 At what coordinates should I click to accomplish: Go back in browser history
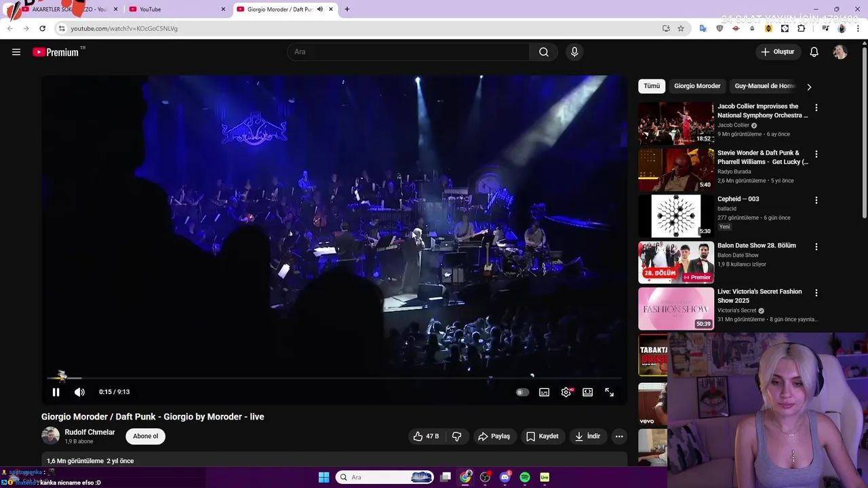(9, 28)
